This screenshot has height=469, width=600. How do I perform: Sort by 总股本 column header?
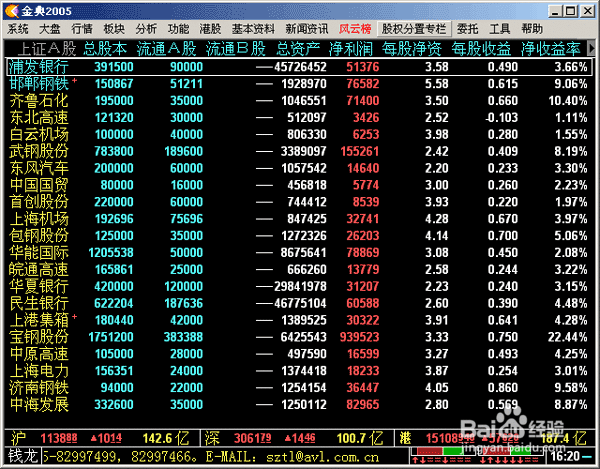(x=105, y=49)
